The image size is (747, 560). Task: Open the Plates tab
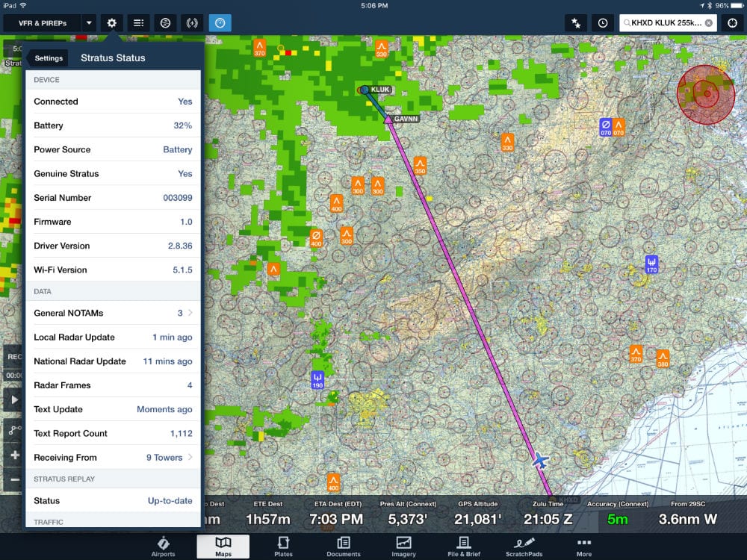283,547
